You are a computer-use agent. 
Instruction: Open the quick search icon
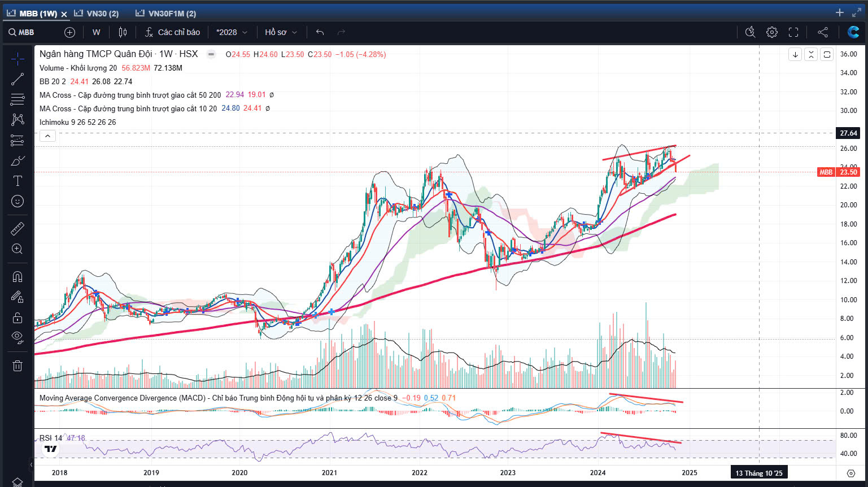[750, 32]
